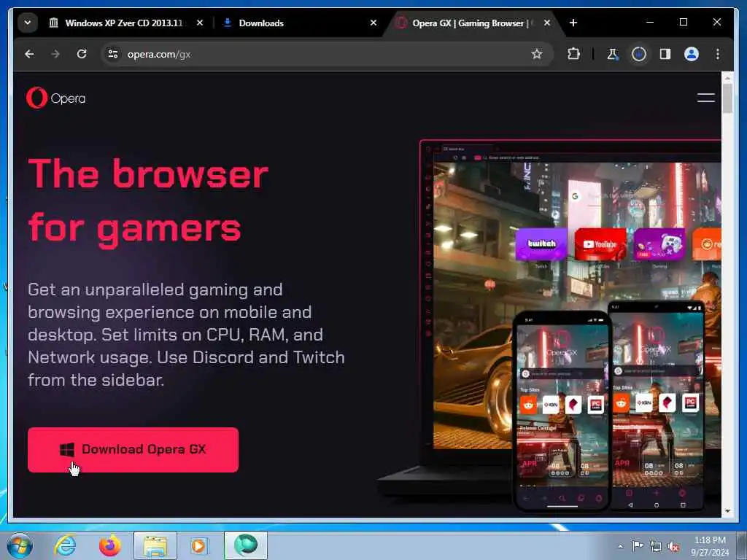Image resolution: width=747 pixels, height=560 pixels.
Task: Click the gaming controller tile in preview
Action: 659,244
